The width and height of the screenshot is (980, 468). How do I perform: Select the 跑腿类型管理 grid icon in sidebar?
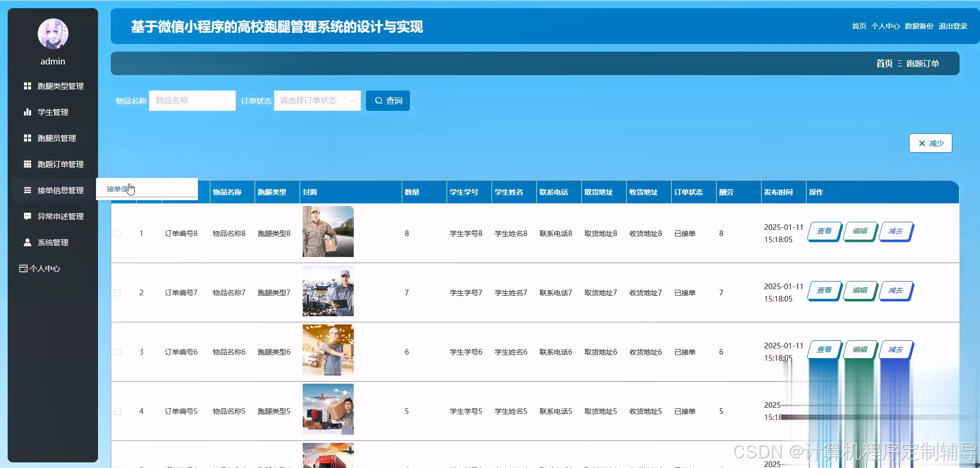(28, 86)
